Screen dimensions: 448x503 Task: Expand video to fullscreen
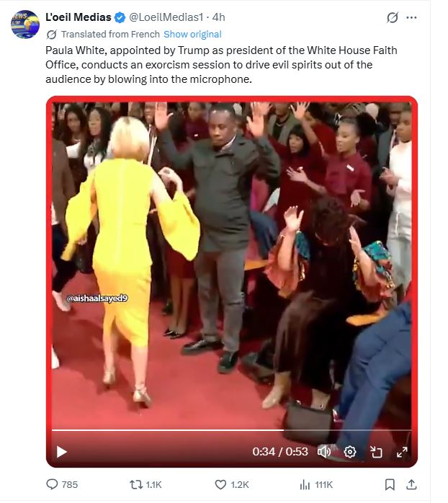pos(402,452)
